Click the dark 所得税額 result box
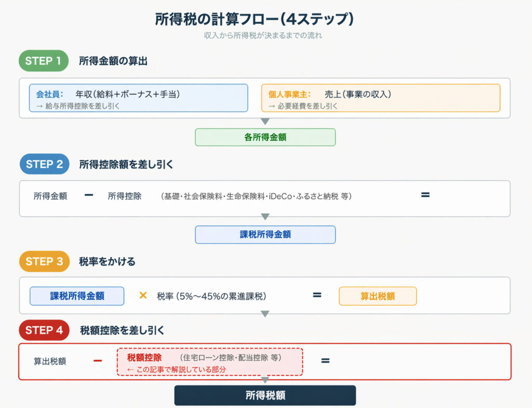The height and width of the screenshot is (408, 532). click(265, 395)
